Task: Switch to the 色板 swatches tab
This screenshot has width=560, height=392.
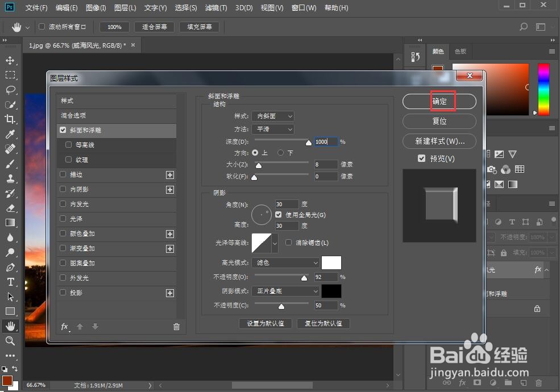Action: [461, 51]
